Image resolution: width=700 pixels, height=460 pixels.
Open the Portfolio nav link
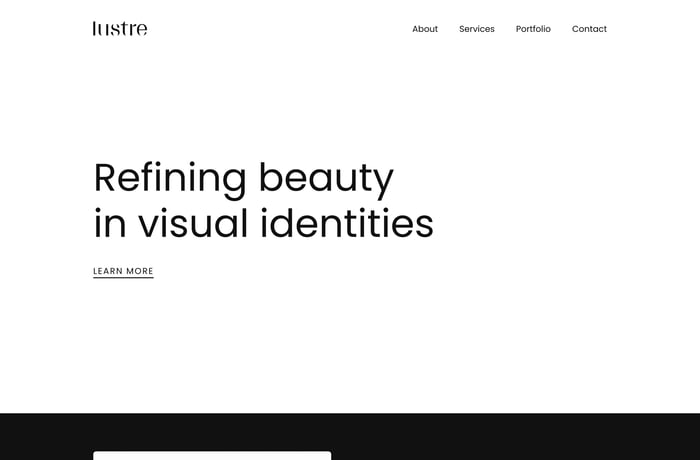coord(533,29)
